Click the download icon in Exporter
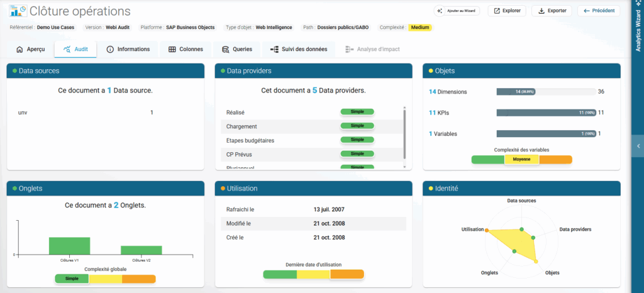Viewport: 644px width, 293px height. [541, 11]
